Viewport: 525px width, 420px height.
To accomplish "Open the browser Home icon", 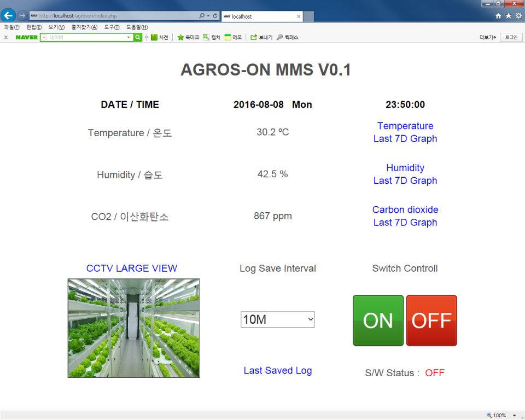I will coord(498,16).
